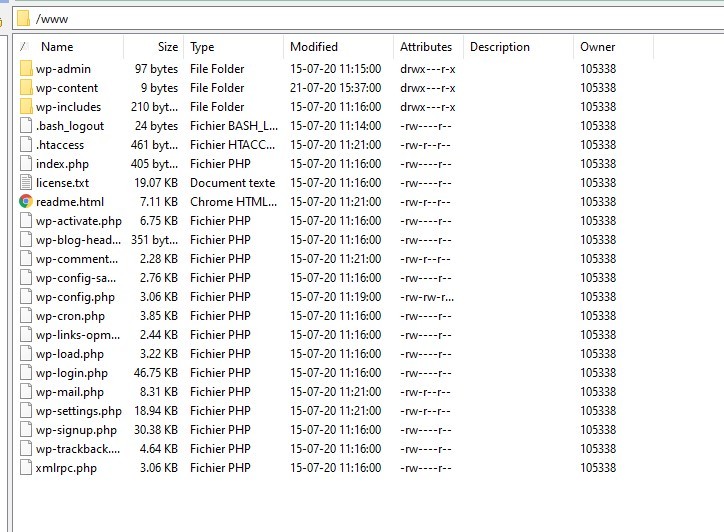Select the wp-content folder icon
724x532 pixels.
coord(26,88)
